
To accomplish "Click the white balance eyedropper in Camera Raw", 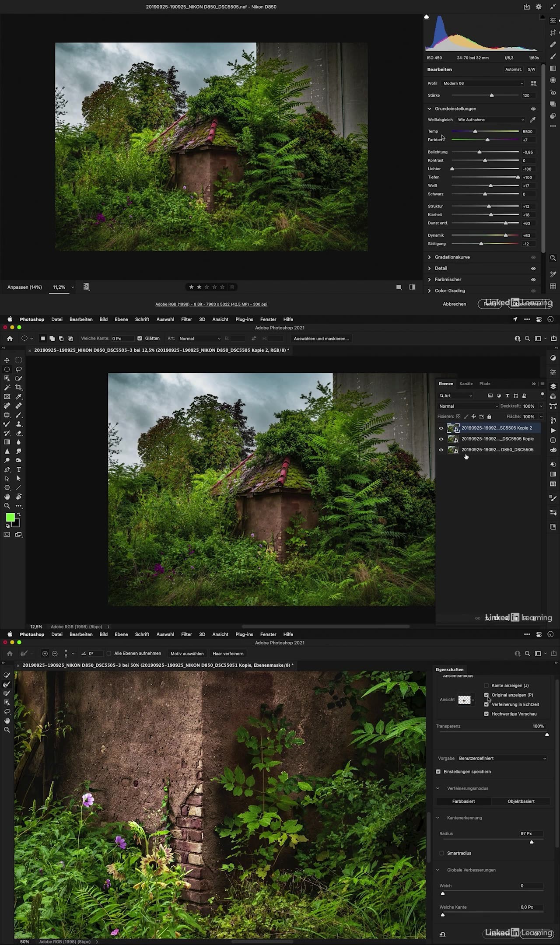I will point(532,120).
